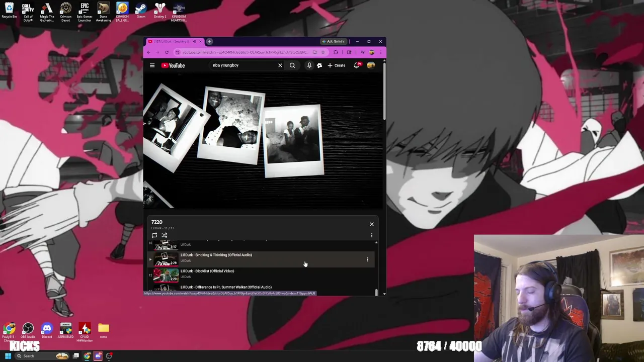Toggle shuffle playlist
The width and height of the screenshot is (644, 362).
click(x=164, y=235)
